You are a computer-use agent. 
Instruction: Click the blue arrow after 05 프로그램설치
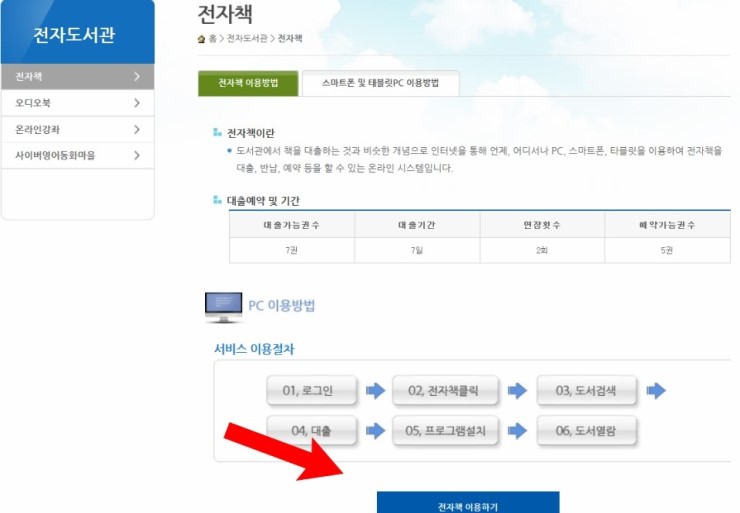click(x=517, y=431)
